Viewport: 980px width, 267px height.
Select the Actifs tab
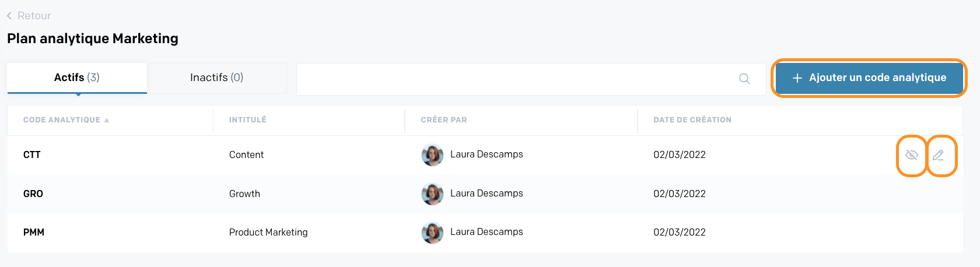[x=76, y=78]
